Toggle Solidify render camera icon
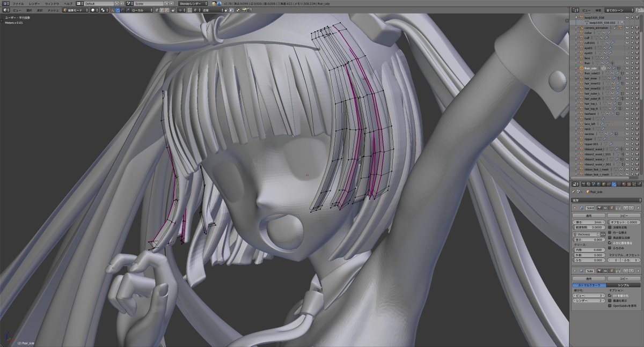Viewport: 644px width, 347px height. pos(599,208)
